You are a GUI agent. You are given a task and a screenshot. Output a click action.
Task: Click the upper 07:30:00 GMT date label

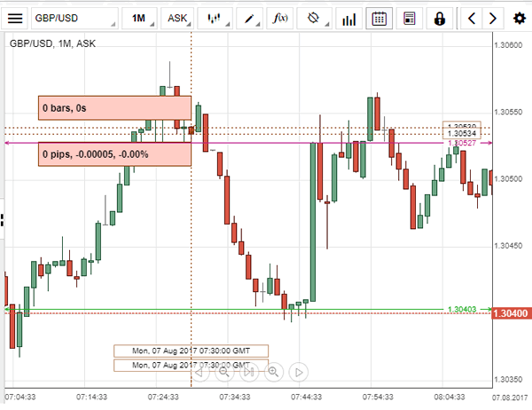click(x=191, y=351)
